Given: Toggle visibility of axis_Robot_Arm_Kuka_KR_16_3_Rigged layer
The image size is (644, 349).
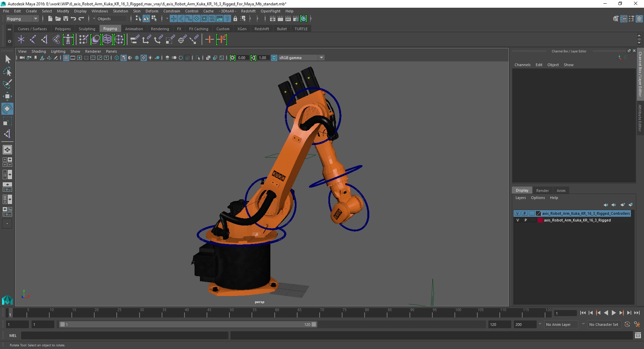Looking at the screenshot, I should click(x=518, y=220).
